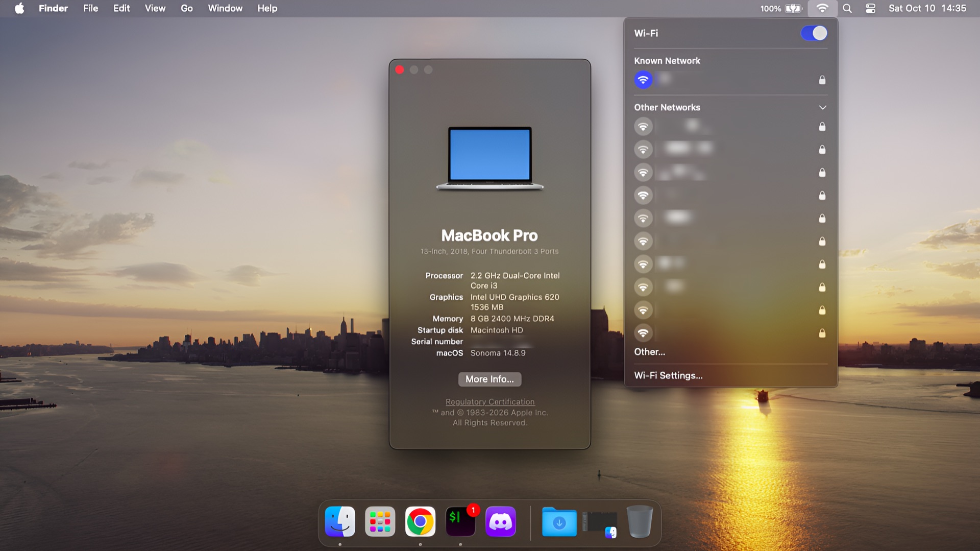Open Discord from the Dock

point(501,521)
